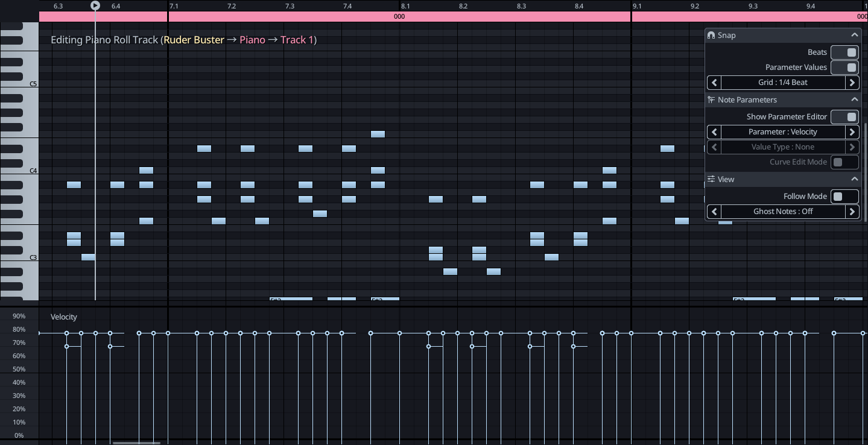This screenshot has height=445, width=868.
Task: Switch to previous parameter before Velocity
Action: click(714, 132)
